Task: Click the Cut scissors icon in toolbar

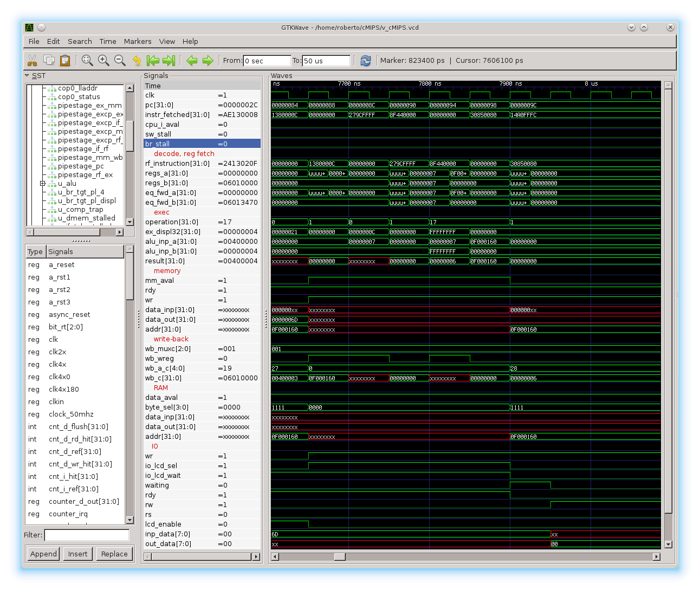Action: coord(33,60)
